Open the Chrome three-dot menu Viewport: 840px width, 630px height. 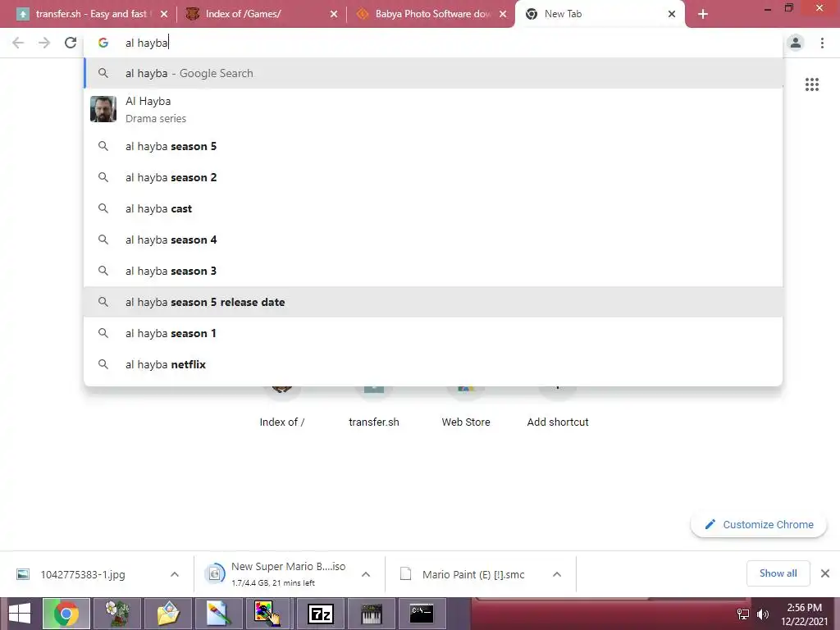(x=822, y=43)
